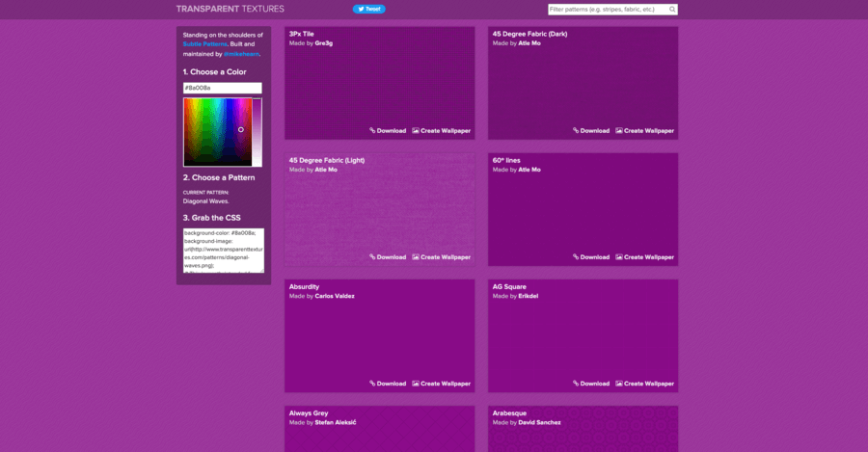
Task: Select the 60° lines pattern preview
Action: tap(583, 209)
